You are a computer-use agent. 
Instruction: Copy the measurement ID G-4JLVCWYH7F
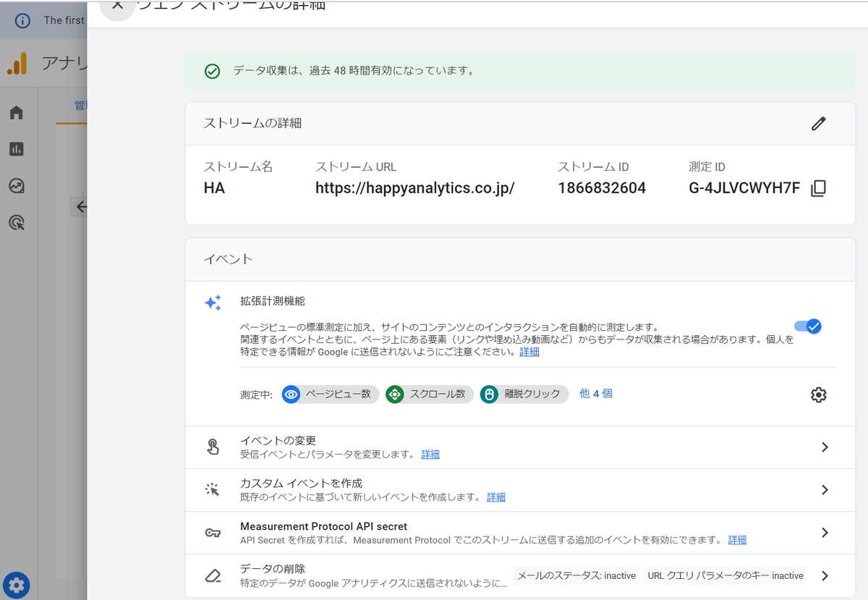(x=818, y=187)
